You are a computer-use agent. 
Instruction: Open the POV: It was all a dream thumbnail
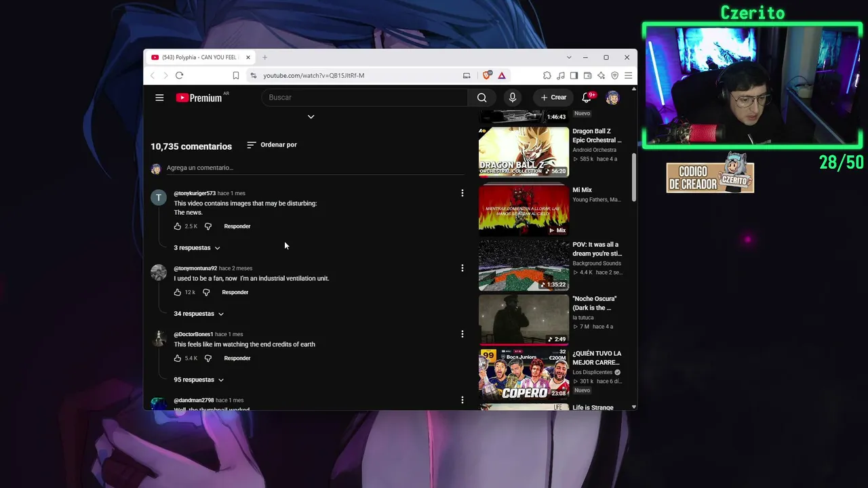[524, 265]
